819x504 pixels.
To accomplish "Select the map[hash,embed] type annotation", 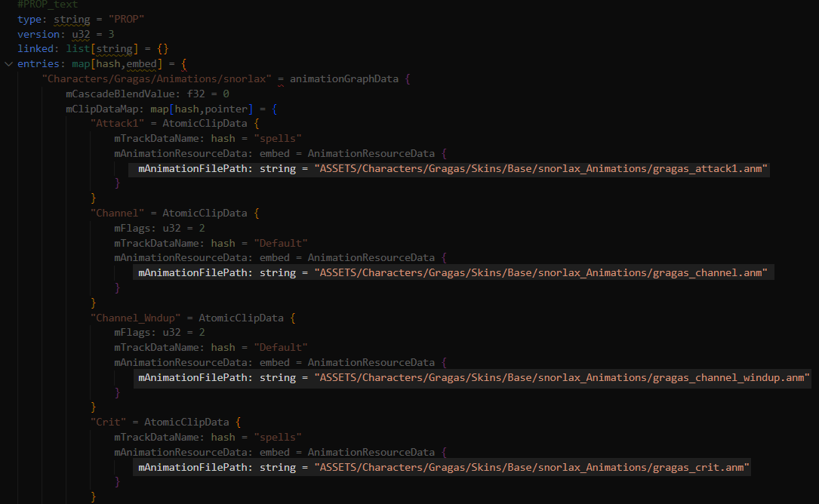I will tap(117, 64).
